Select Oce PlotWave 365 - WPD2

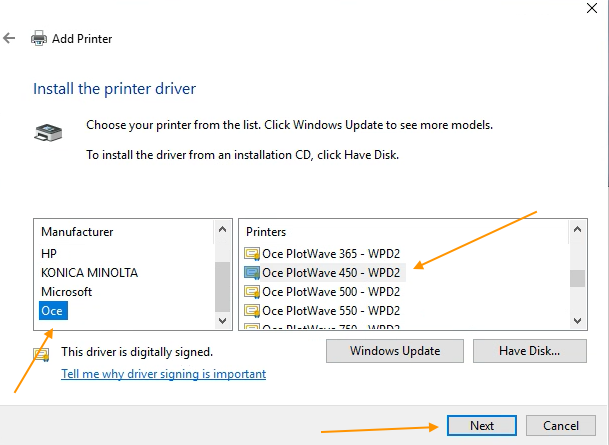coord(331,254)
